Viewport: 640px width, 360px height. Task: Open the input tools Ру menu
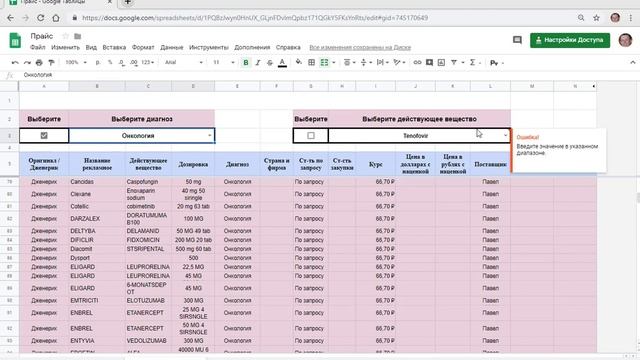point(497,63)
